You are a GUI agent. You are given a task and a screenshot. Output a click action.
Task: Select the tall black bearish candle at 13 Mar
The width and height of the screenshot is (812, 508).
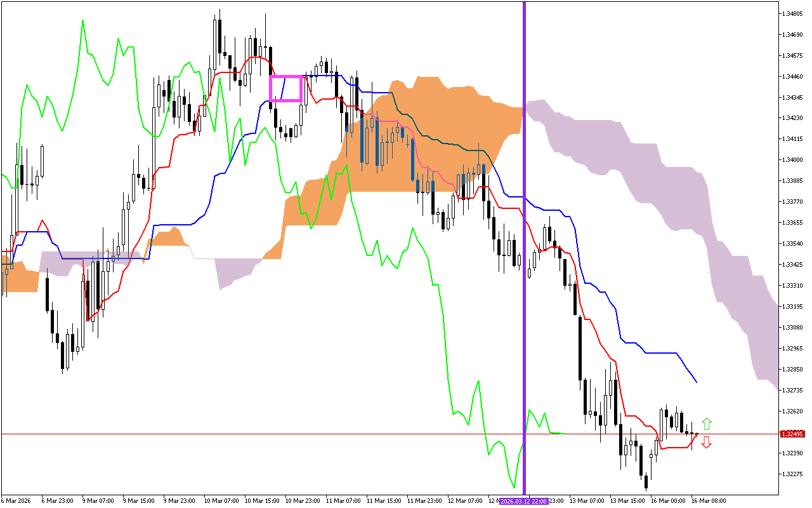pyautogui.click(x=580, y=349)
